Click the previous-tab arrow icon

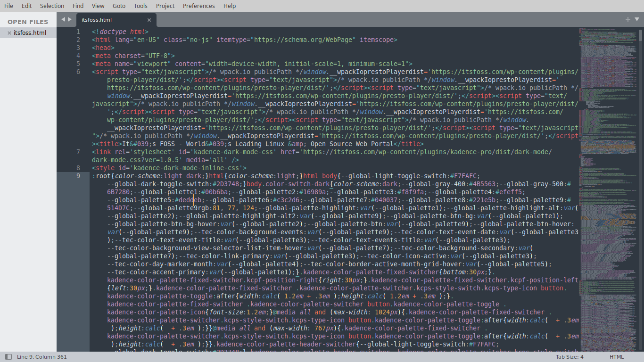pos(63,19)
